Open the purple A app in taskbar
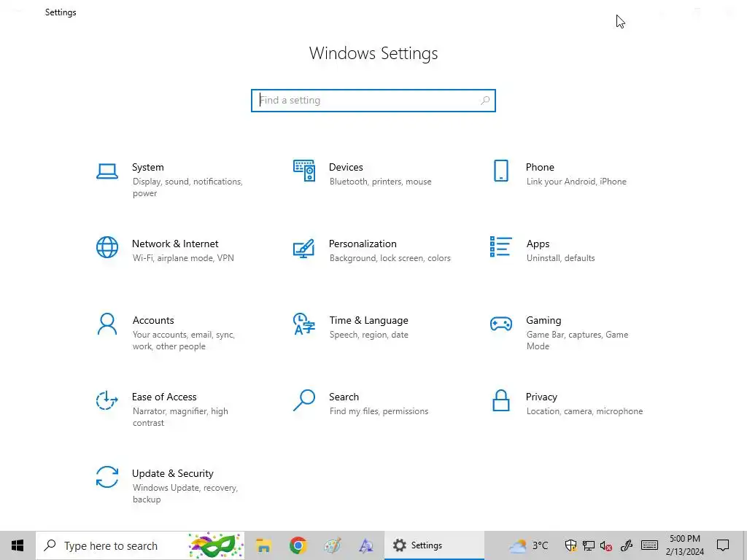Viewport: 747px width, 560px height. 366,545
